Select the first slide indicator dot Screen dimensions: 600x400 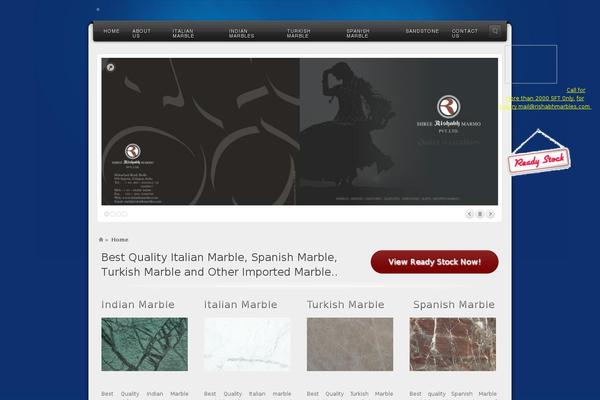pyautogui.click(x=107, y=214)
